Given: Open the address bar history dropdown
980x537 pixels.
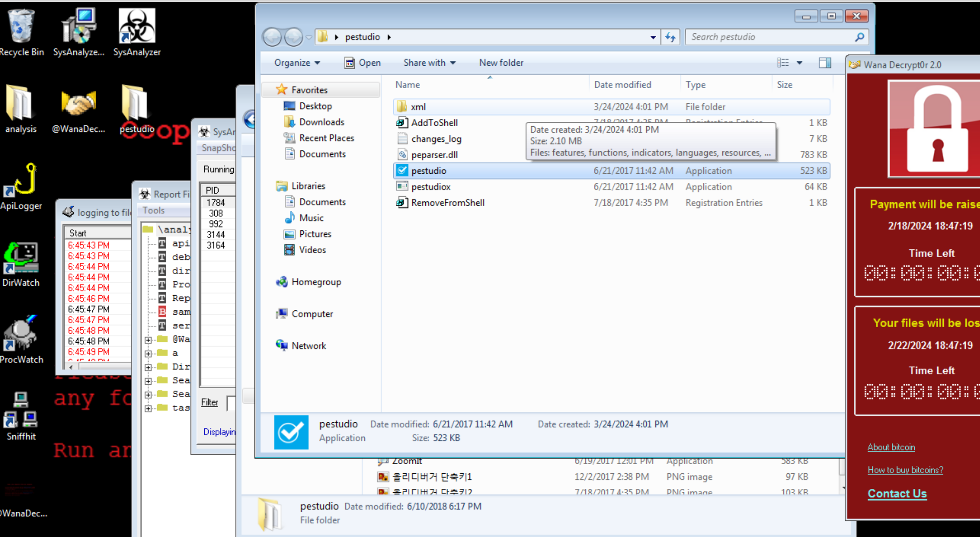Looking at the screenshot, I should [653, 37].
